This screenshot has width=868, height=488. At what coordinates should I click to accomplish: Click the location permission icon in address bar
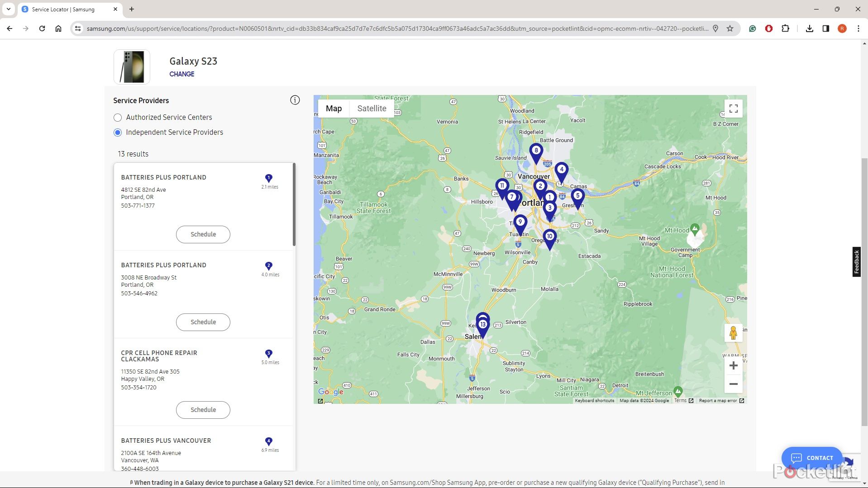(x=715, y=28)
